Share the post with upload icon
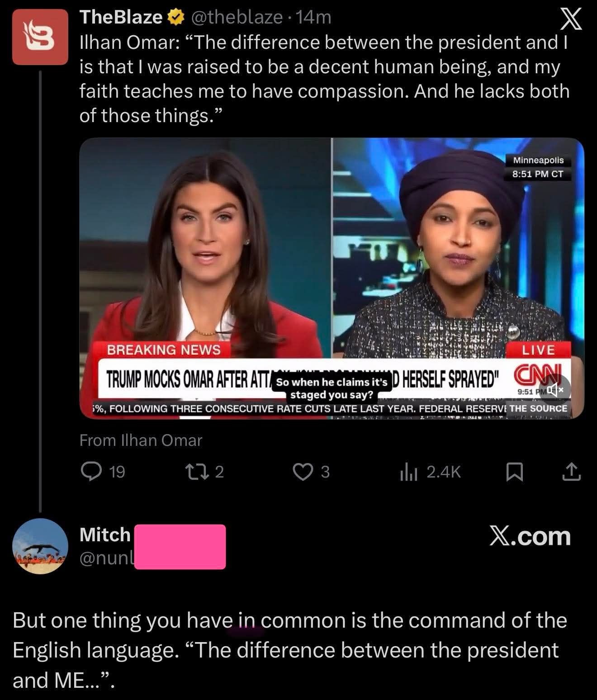This screenshot has height=700, width=597. [x=572, y=472]
